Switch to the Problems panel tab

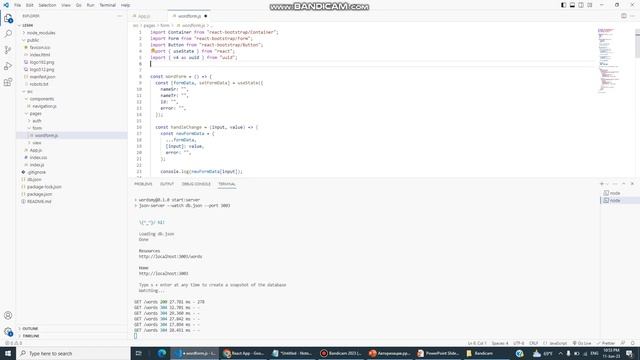click(143, 184)
